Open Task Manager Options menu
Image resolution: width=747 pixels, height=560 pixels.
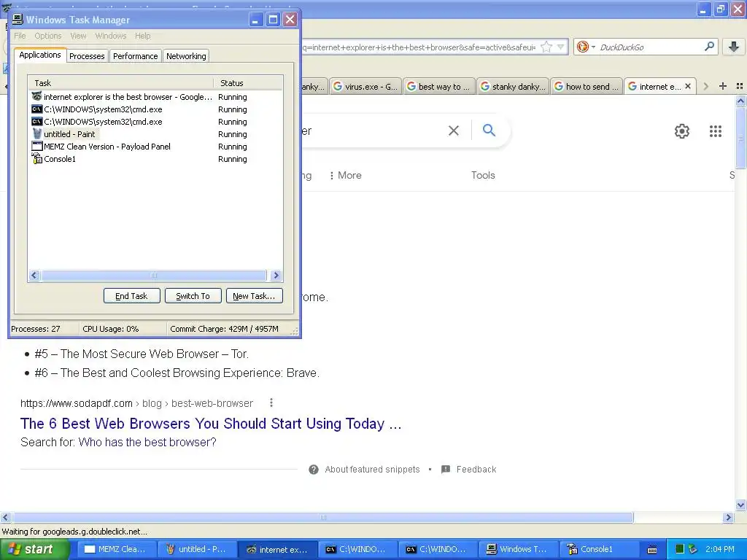pos(47,36)
